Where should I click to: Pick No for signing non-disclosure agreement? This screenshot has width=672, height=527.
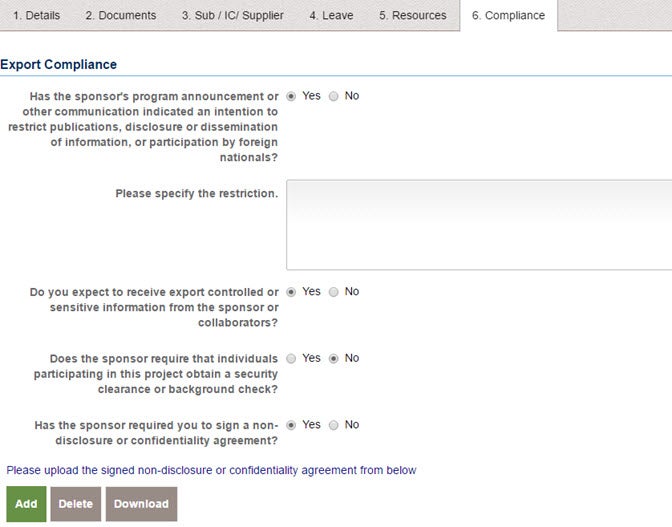tap(333, 425)
